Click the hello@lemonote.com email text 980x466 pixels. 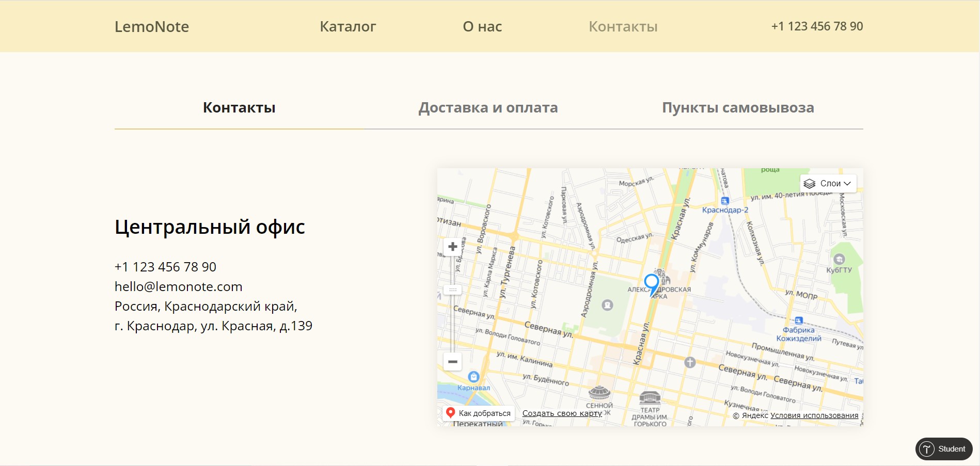(179, 286)
